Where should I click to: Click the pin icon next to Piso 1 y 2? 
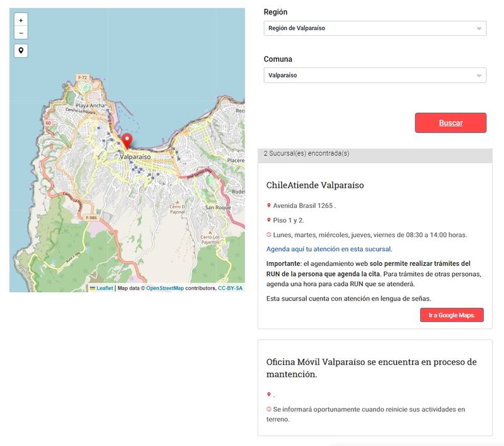269,220
